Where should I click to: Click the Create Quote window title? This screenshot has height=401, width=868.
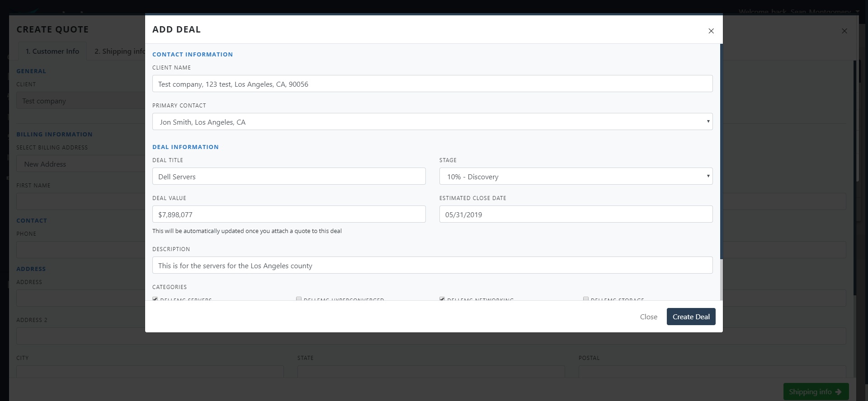52,29
